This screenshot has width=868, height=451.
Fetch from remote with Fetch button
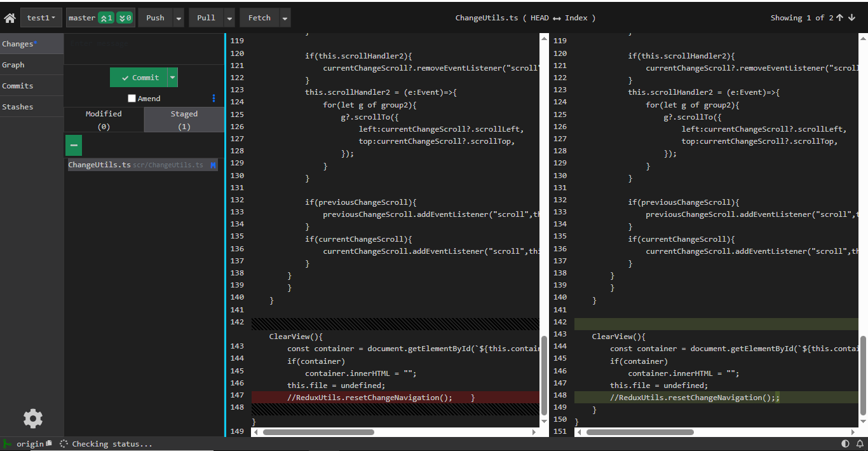pos(259,18)
